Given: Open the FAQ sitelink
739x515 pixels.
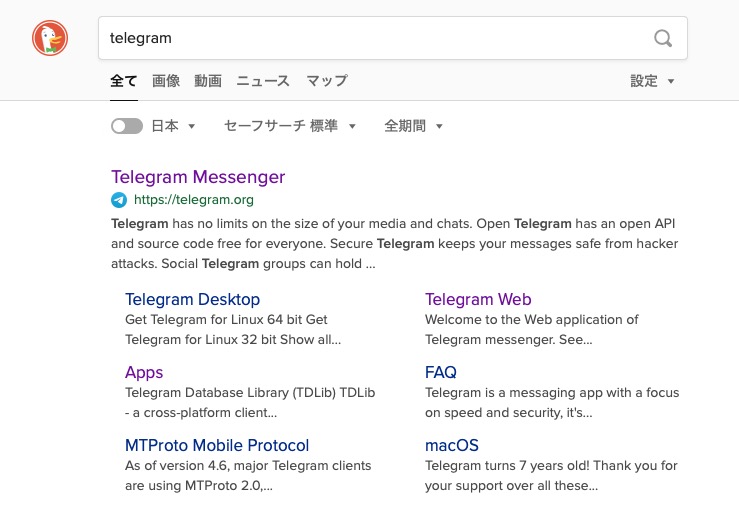Looking at the screenshot, I should point(441,373).
